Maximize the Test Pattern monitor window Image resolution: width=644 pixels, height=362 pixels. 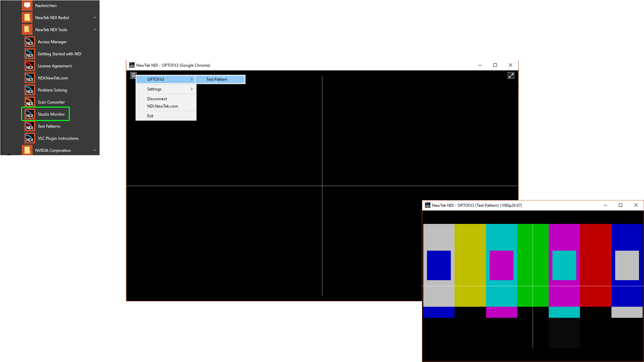coord(621,205)
